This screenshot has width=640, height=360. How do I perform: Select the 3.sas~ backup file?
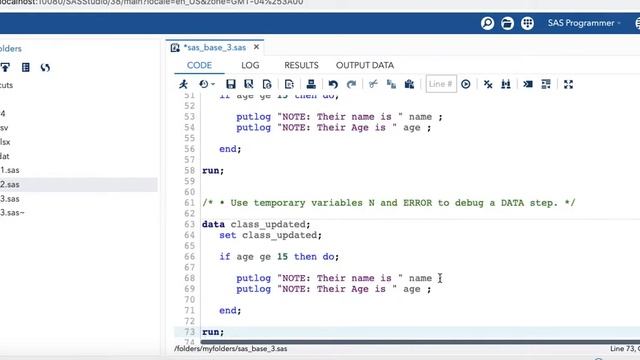pos(12,213)
